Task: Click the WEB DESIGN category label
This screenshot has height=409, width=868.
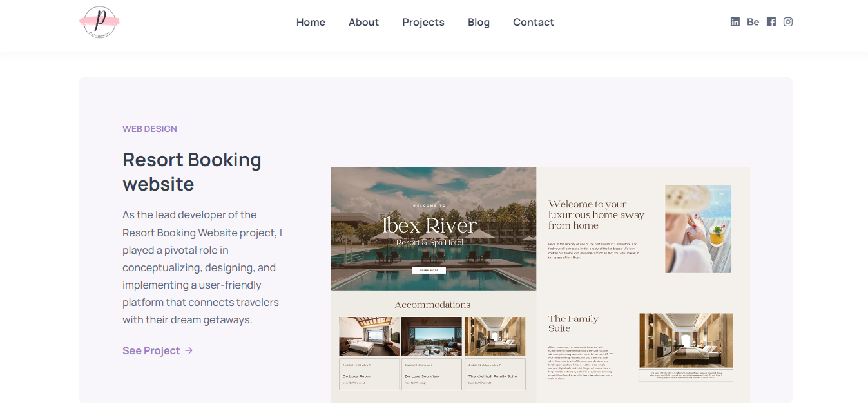Action: [x=149, y=128]
